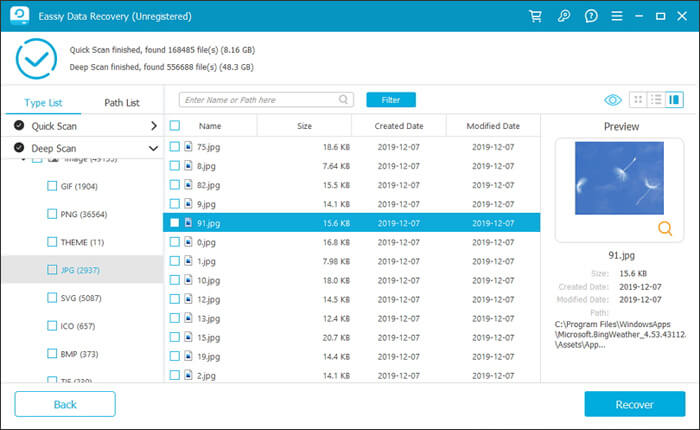This screenshot has width=700, height=430.
Task: Switch to detail content view
Action: click(674, 100)
